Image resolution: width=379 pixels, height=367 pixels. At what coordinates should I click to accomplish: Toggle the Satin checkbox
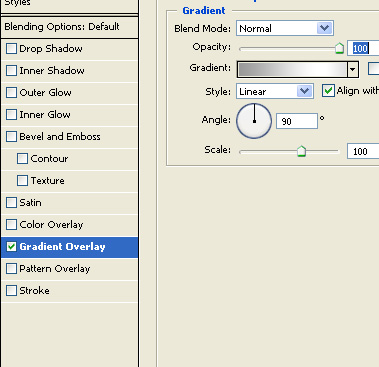[11, 203]
